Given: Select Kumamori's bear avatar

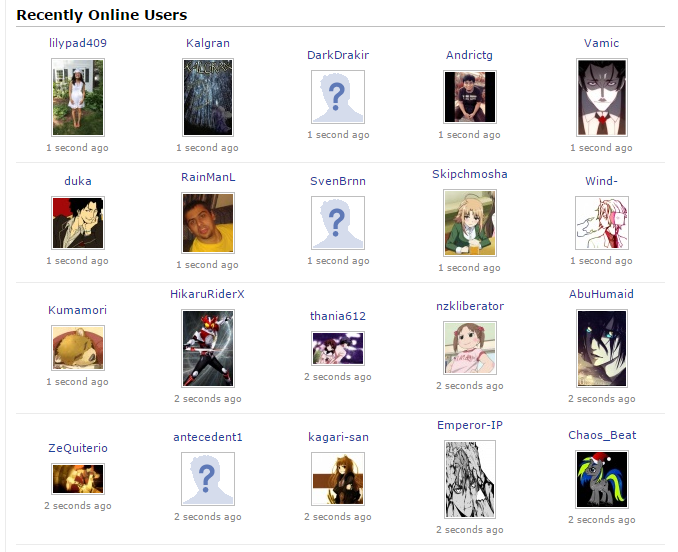Looking at the screenshot, I should pyautogui.click(x=78, y=348).
